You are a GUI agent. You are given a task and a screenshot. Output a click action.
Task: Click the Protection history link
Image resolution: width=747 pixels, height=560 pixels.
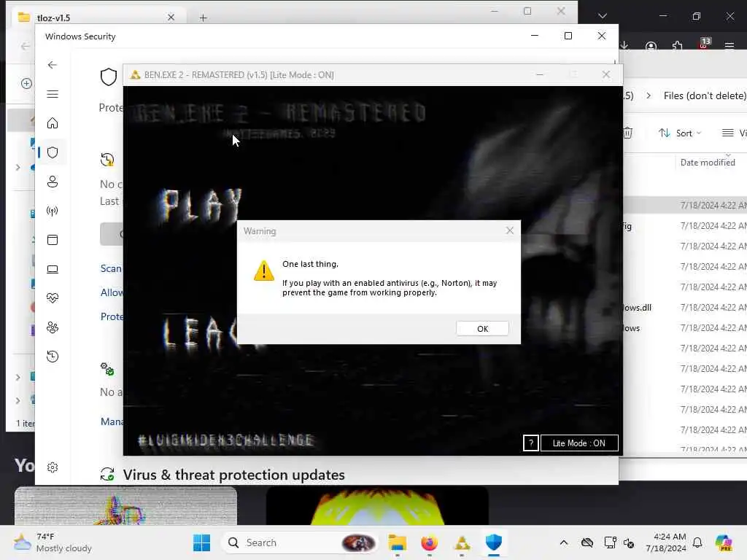coord(112,316)
